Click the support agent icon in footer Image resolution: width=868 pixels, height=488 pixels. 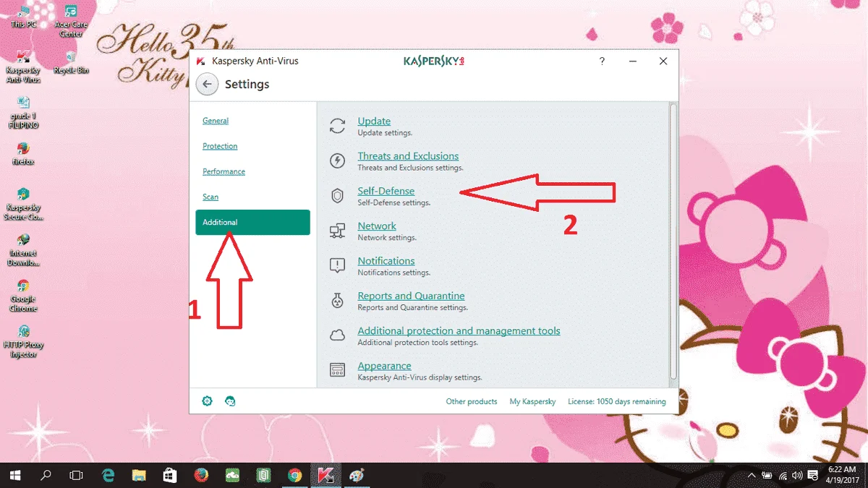point(231,401)
